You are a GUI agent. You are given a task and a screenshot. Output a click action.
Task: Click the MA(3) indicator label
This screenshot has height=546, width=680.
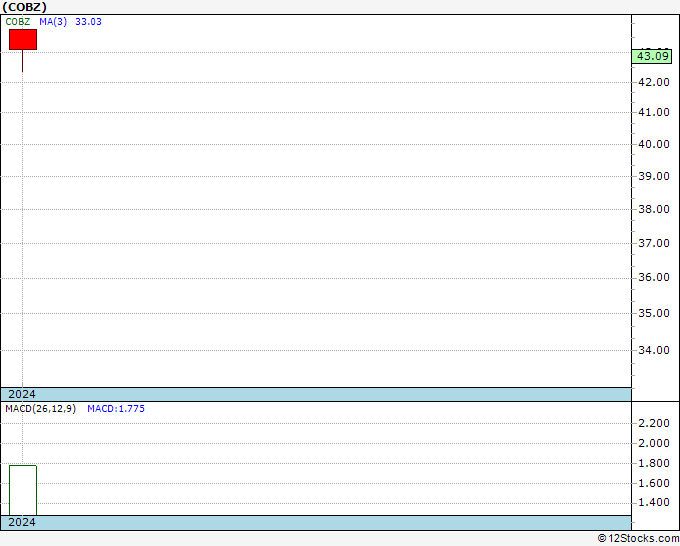[x=53, y=22]
